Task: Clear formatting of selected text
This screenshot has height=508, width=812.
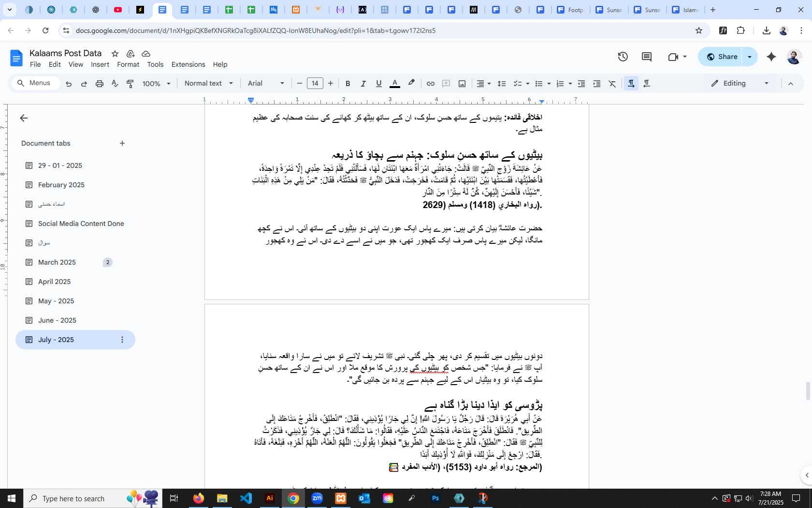Action: point(612,84)
